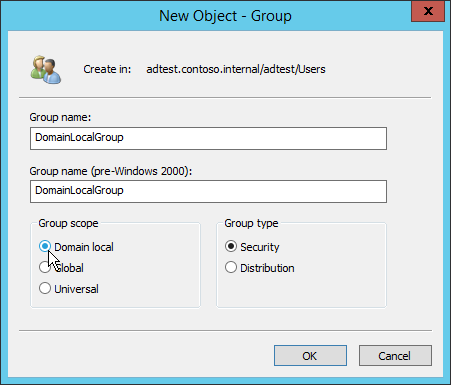Click the 'Group scope' section heading
The width and height of the screenshot is (451, 385).
coord(68,223)
